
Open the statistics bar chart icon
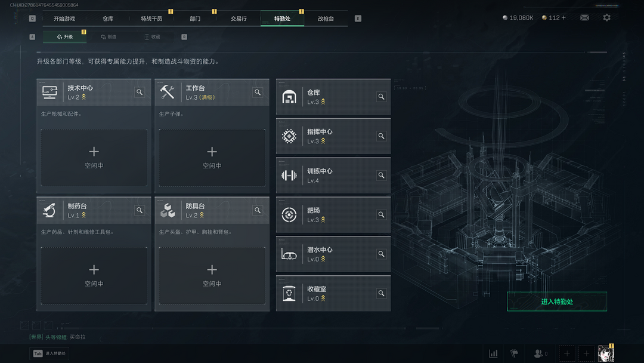tap(493, 353)
